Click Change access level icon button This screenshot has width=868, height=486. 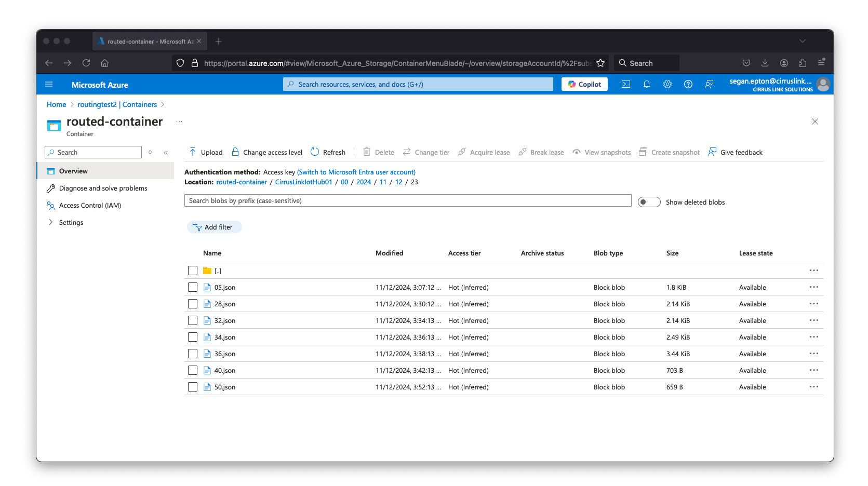(235, 152)
